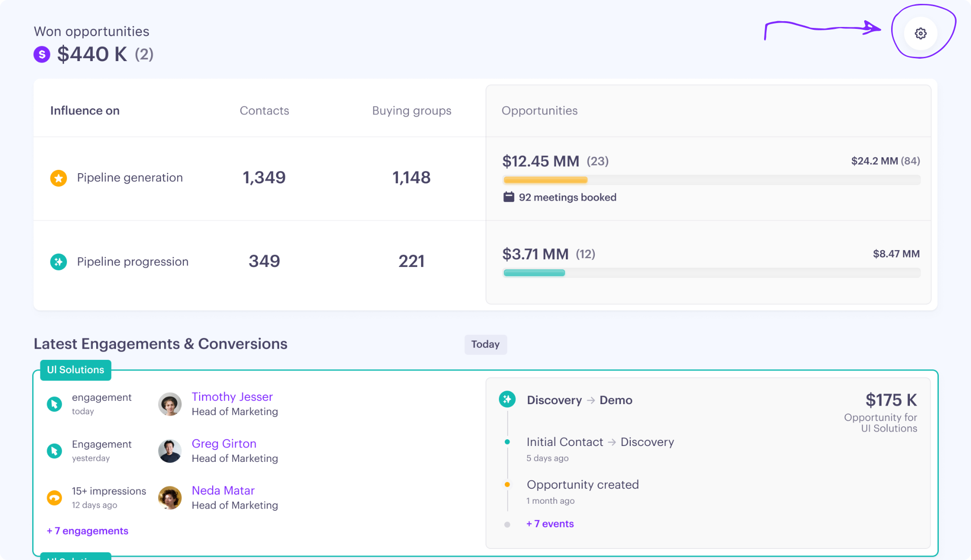
Task: Click the engagement icon for today's activity
Action: (x=54, y=403)
